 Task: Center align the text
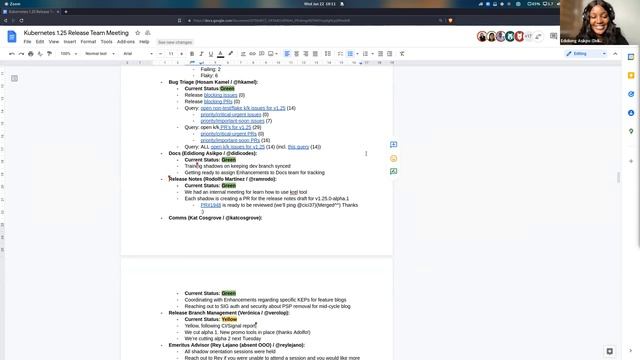pos(296,54)
